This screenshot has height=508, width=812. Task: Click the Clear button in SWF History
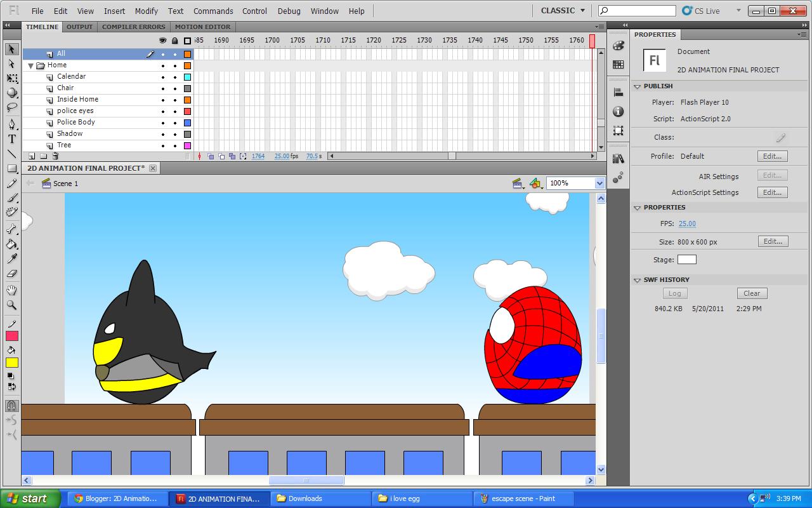point(752,293)
